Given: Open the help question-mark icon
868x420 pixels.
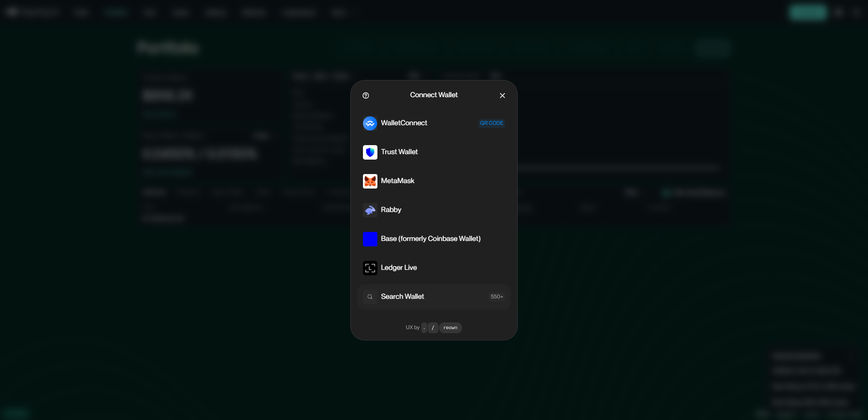Looking at the screenshot, I should click(x=366, y=95).
